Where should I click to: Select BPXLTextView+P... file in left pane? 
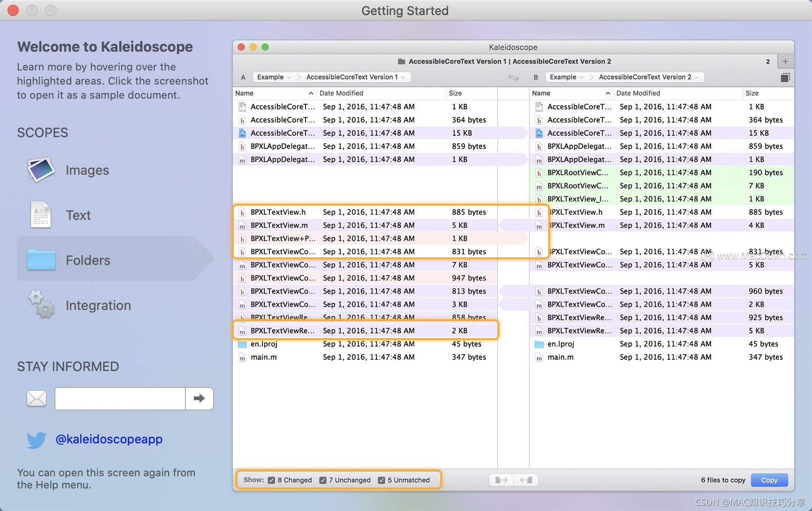click(x=365, y=239)
